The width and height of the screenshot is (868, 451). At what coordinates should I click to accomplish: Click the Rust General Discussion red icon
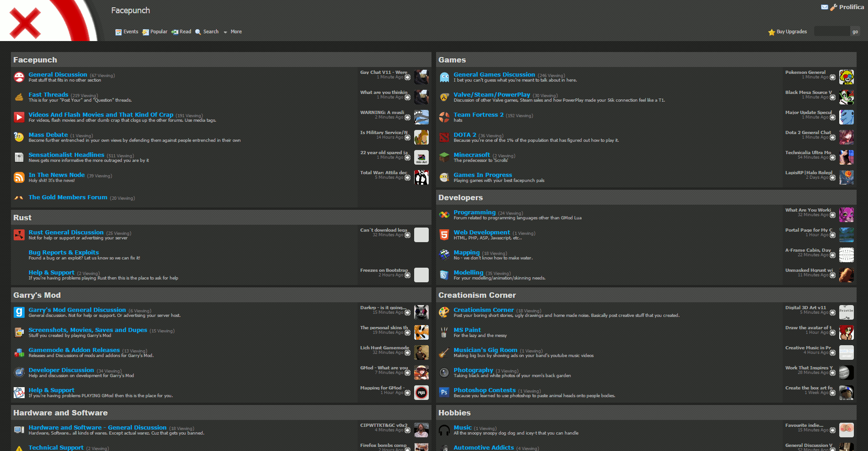coord(19,235)
